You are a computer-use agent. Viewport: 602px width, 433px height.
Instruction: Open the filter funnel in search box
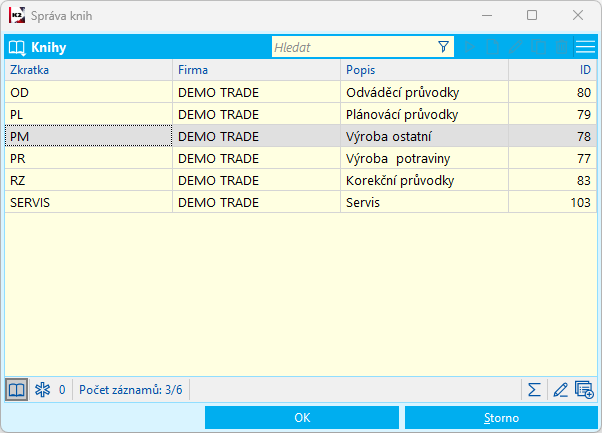coord(443,47)
